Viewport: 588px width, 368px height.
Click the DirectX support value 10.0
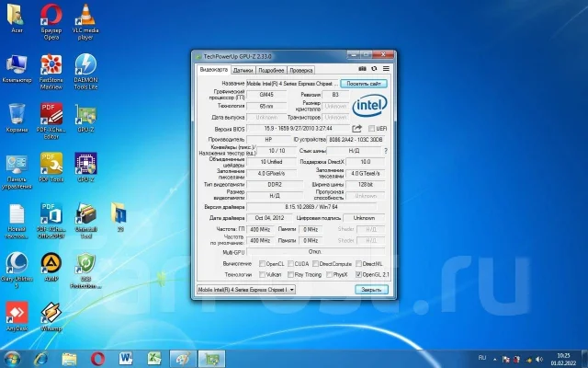[x=366, y=162]
